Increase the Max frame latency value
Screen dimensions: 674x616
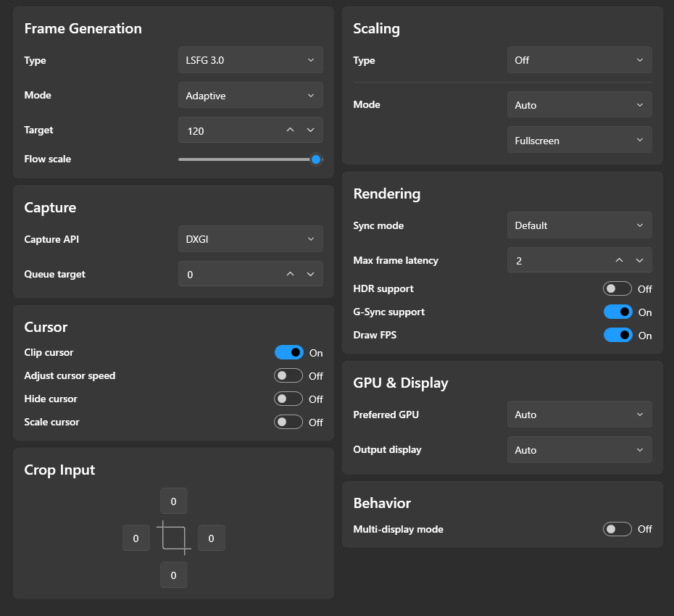(x=619, y=260)
